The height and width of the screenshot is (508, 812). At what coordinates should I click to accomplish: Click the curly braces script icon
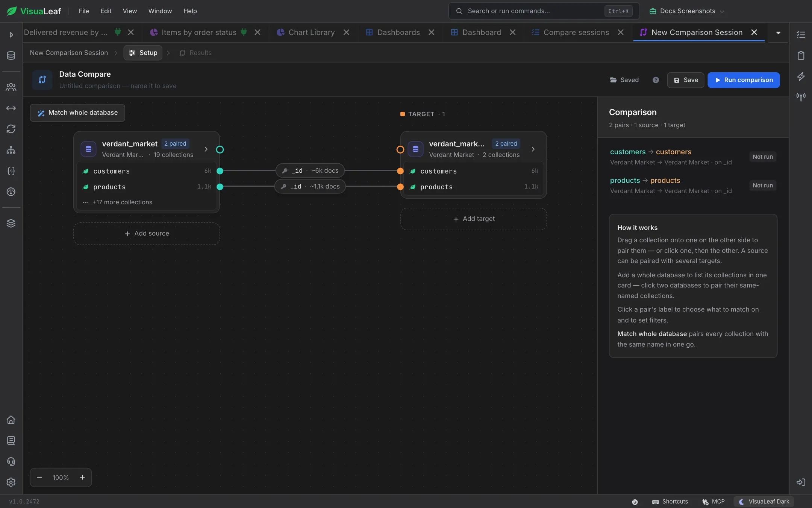(11, 171)
